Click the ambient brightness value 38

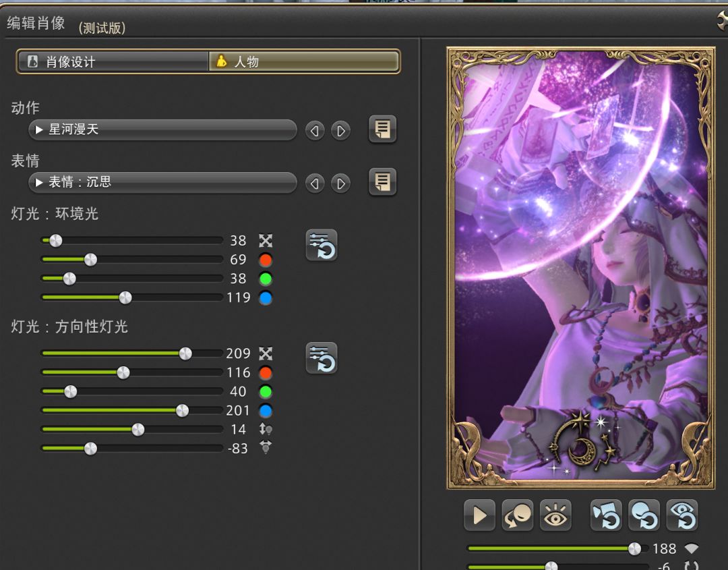pyautogui.click(x=238, y=241)
